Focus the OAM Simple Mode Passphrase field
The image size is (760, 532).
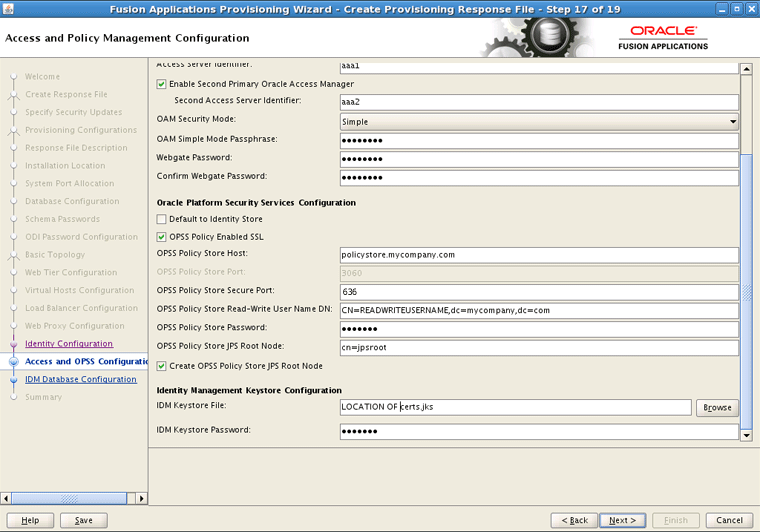click(539, 141)
